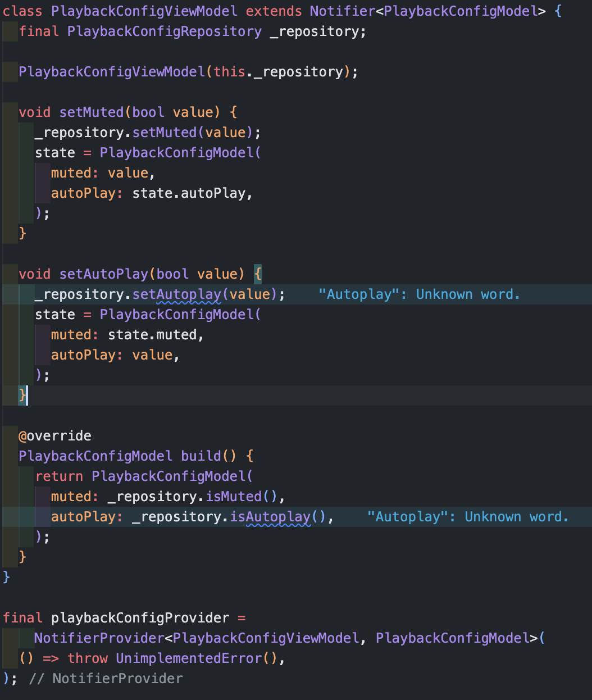The image size is (592, 700).
Task: Click 'this' in the constructor parameters
Action: tap(229, 71)
